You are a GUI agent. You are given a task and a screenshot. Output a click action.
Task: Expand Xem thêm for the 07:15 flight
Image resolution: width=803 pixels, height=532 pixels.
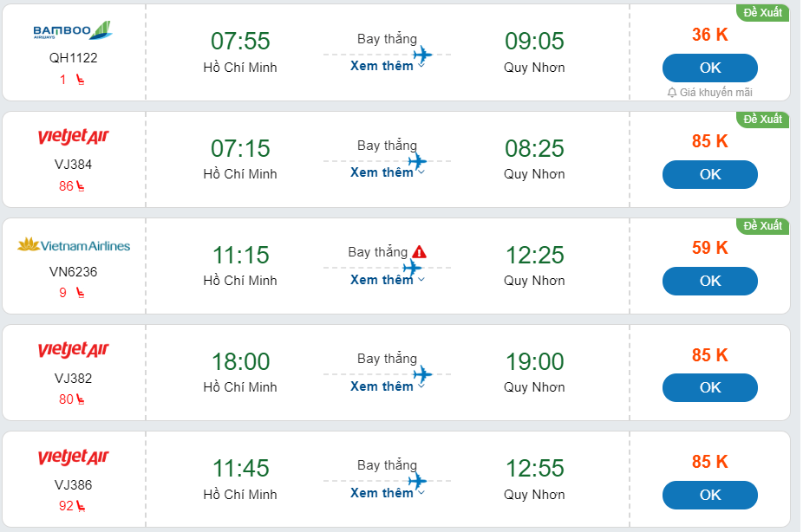(x=387, y=172)
